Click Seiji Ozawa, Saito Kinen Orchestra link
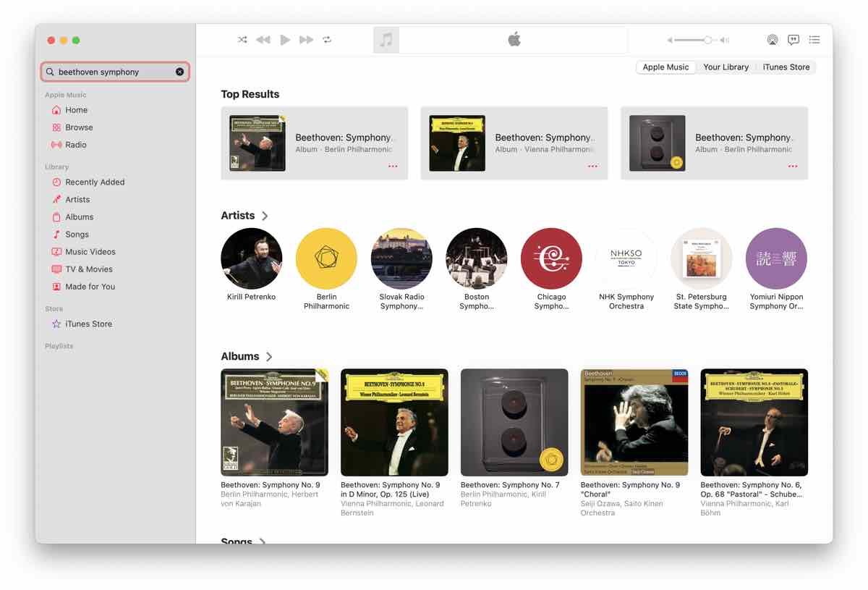The image size is (868, 590). pos(621,508)
